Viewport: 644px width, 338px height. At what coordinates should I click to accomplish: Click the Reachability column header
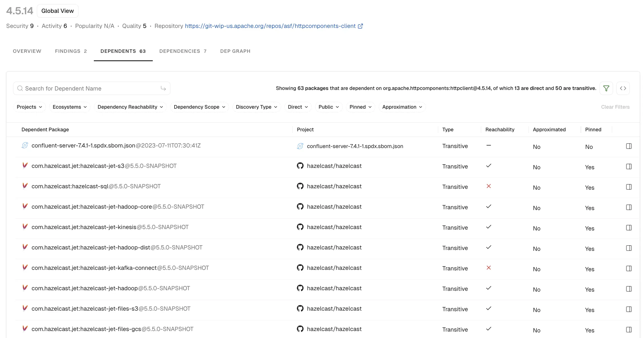click(x=500, y=130)
